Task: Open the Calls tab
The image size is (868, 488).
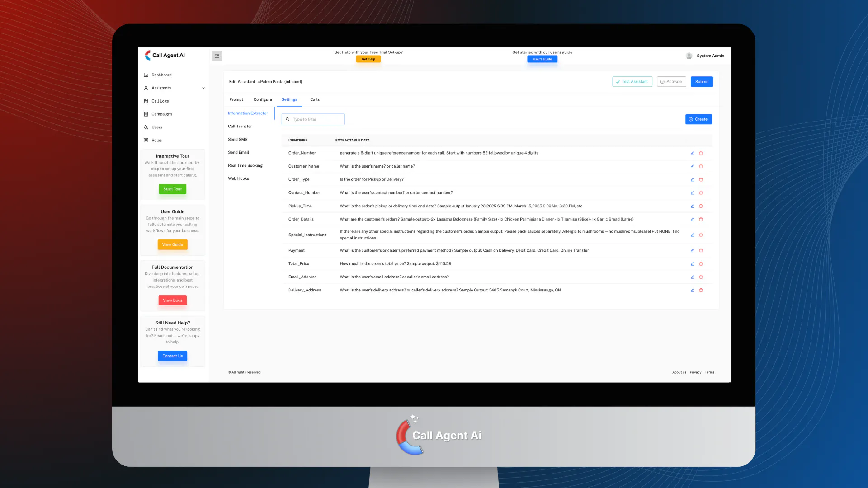Action: pyautogui.click(x=315, y=99)
